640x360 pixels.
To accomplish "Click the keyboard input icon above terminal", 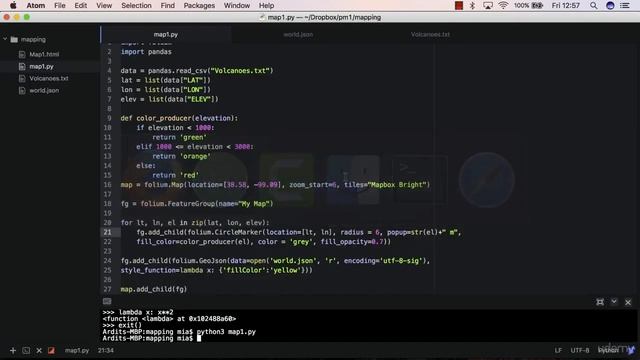I will (x=107, y=302).
